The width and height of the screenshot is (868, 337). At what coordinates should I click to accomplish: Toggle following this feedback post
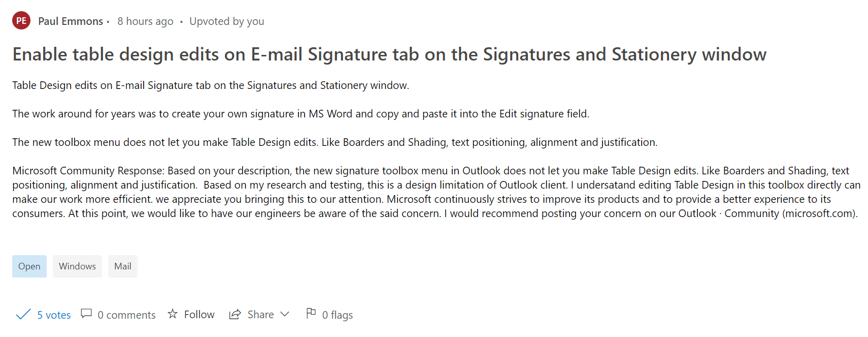click(198, 314)
